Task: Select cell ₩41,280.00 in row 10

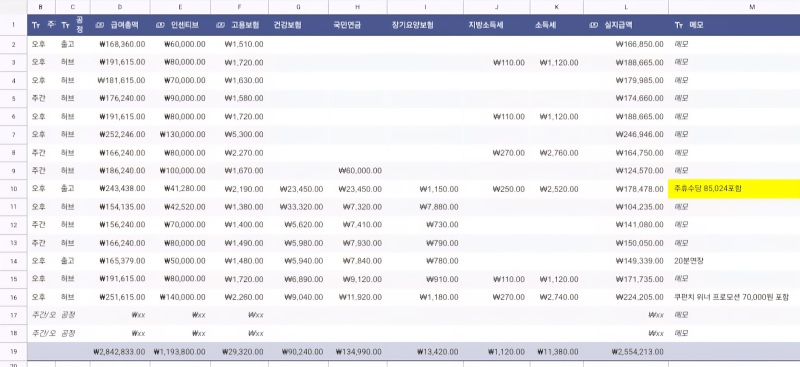Action: [x=180, y=189]
